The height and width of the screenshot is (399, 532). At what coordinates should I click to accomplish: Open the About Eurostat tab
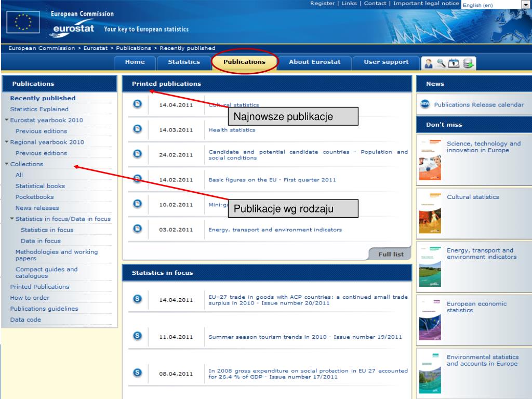tap(314, 62)
